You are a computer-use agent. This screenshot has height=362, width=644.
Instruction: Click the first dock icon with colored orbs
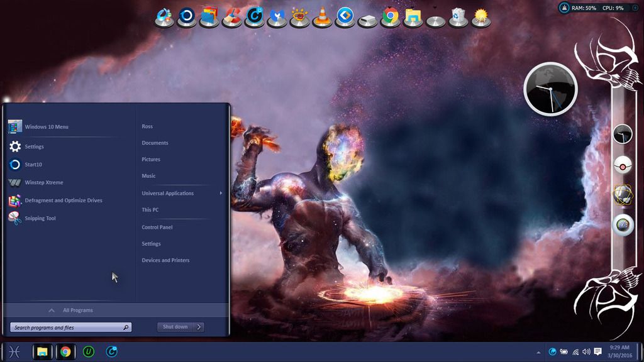click(164, 16)
